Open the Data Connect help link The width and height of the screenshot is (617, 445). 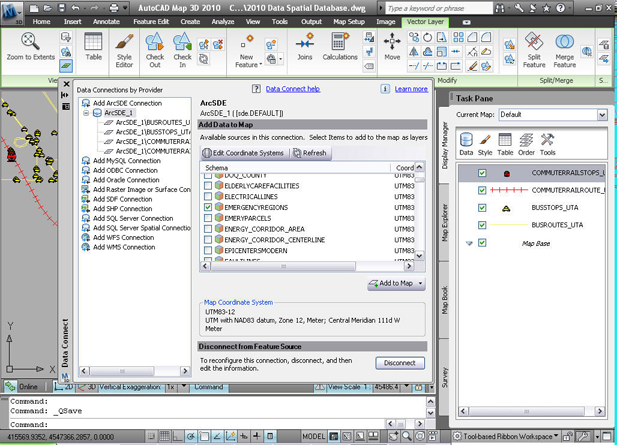293,89
